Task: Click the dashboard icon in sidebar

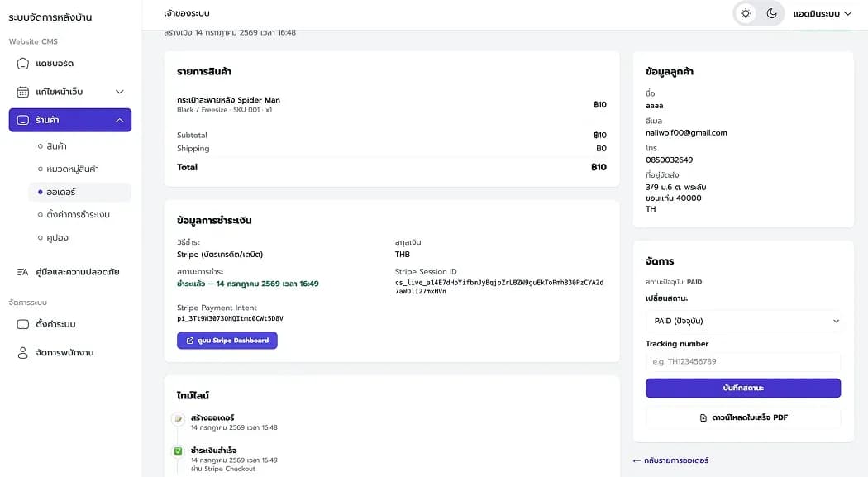Action: pyautogui.click(x=22, y=64)
